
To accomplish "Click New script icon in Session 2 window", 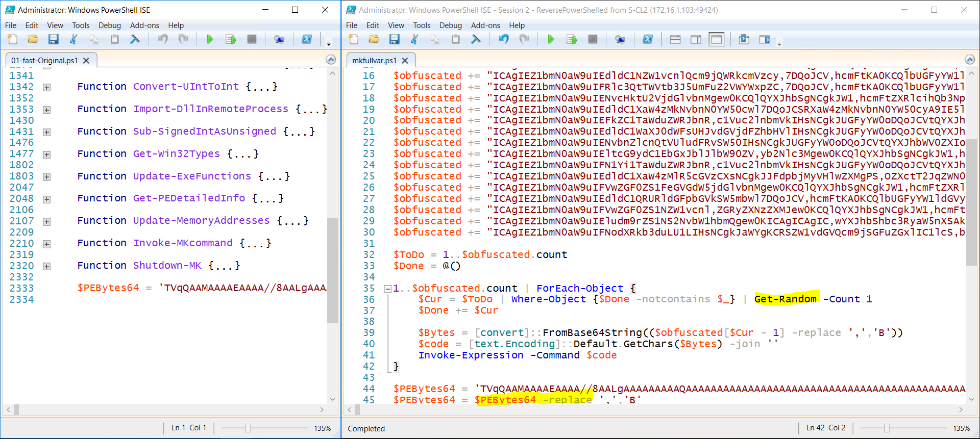I will coord(353,39).
